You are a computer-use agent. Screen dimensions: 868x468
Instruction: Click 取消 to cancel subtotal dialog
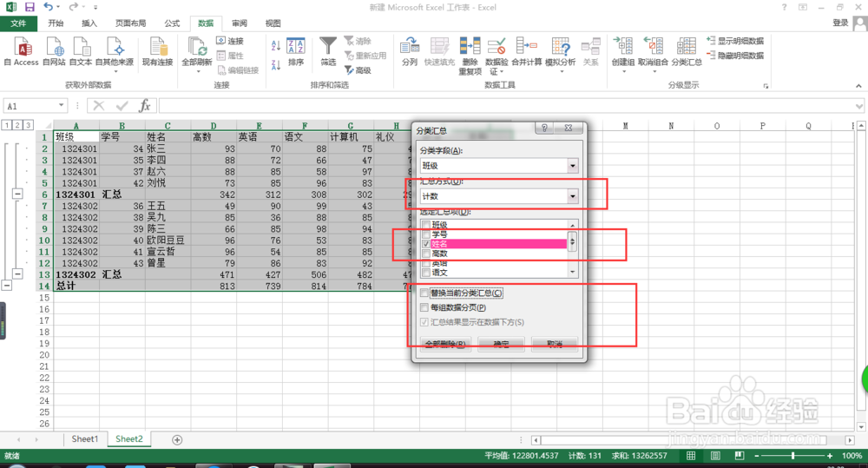(555, 344)
